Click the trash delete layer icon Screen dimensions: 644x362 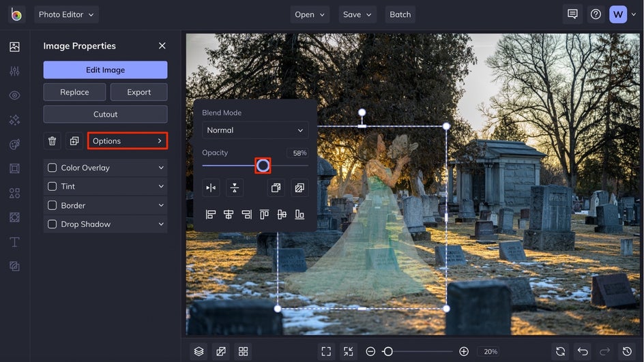click(x=53, y=141)
